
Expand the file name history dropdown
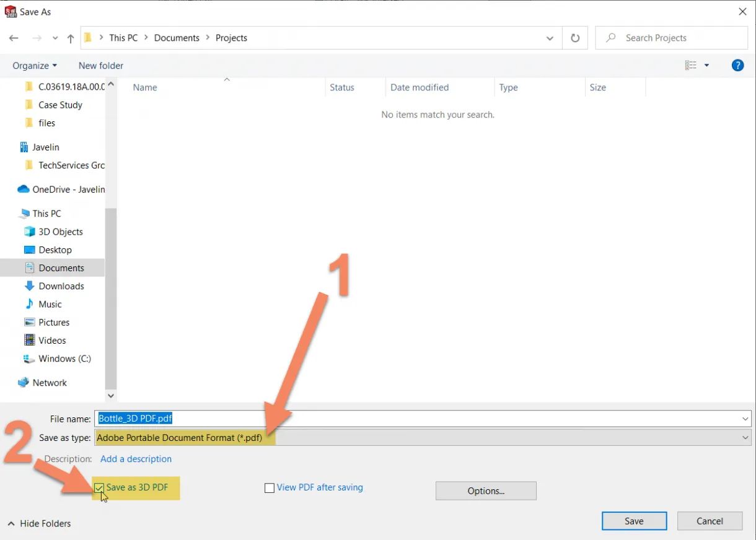click(744, 419)
